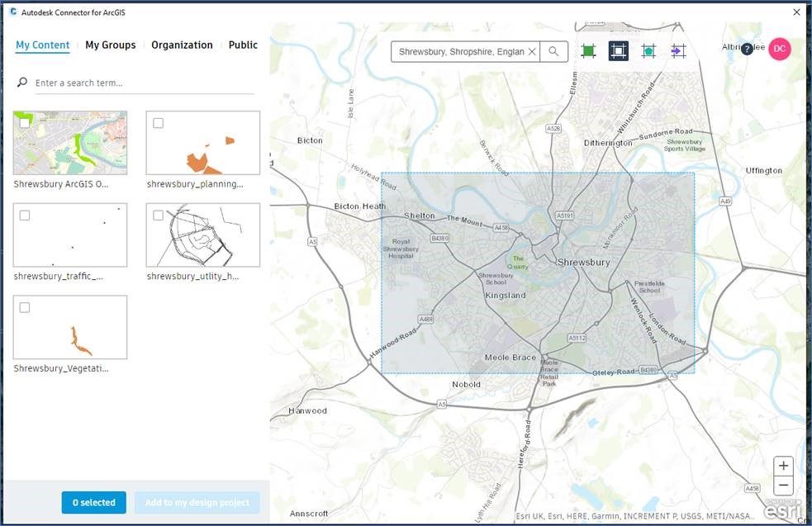Click the 0 selected button
This screenshot has height=526, width=812.
[93, 502]
